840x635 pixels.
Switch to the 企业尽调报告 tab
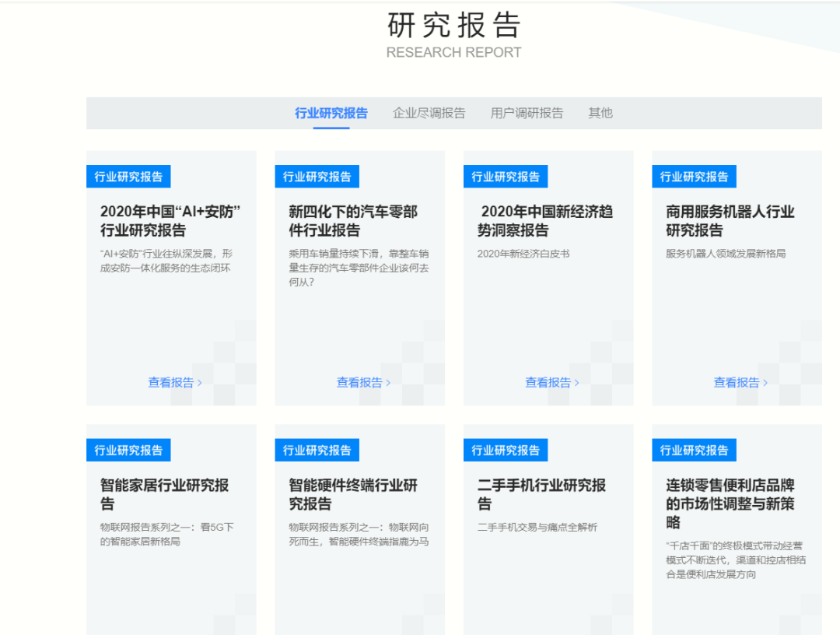click(429, 113)
